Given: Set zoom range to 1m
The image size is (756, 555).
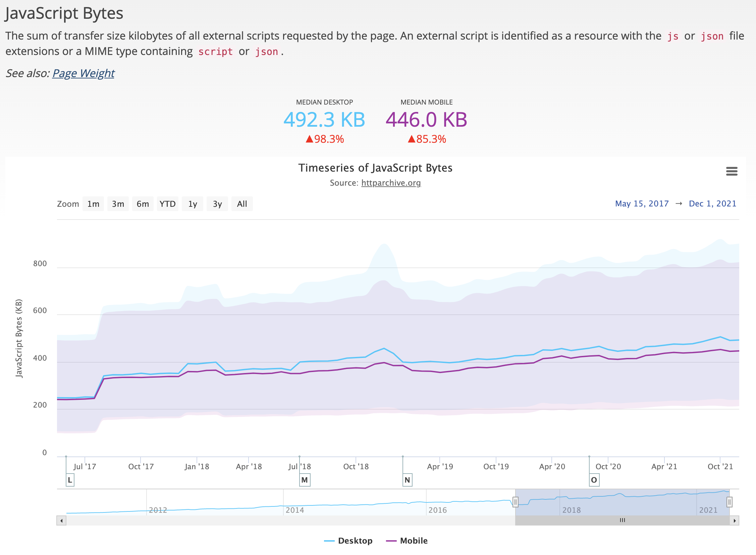Looking at the screenshot, I should pyautogui.click(x=93, y=204).
